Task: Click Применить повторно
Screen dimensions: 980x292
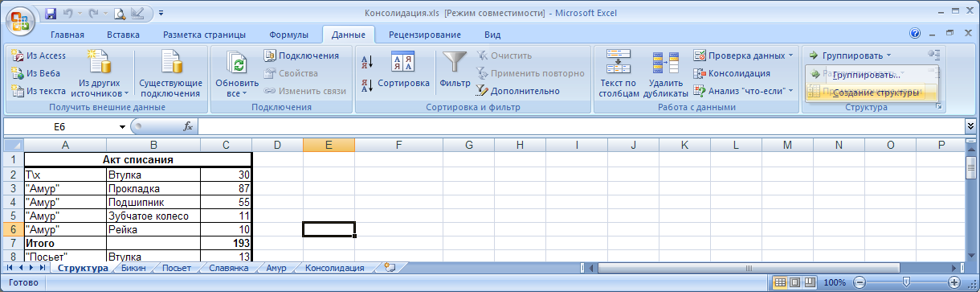Action: pos(530,73)
